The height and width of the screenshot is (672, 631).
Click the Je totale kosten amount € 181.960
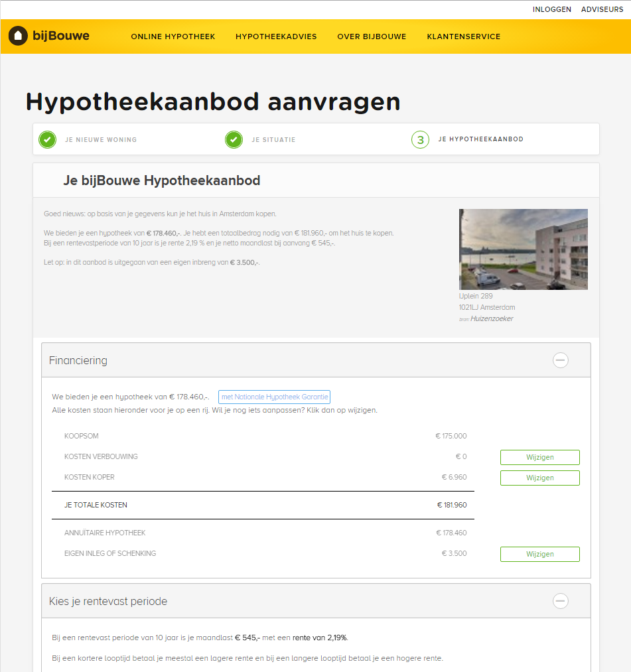tap(452, 505)
